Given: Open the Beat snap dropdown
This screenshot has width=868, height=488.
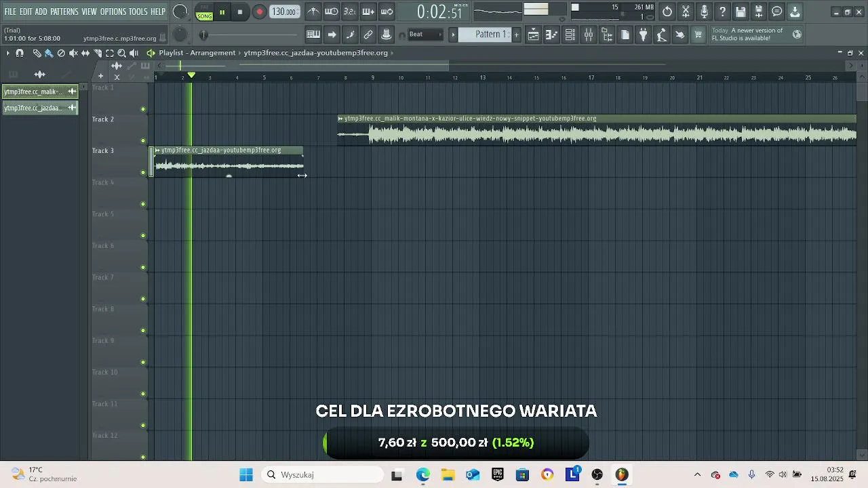Looking at the screenshot, I should [425, 35].
